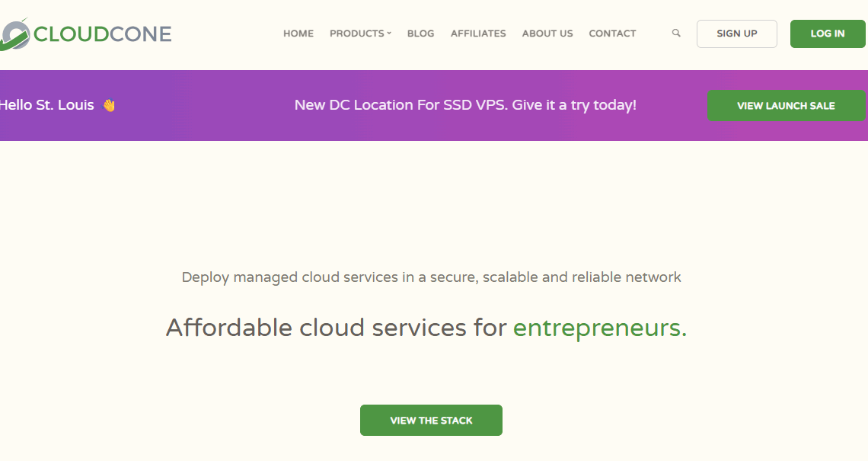Click the "Deploy managed cloud services" tagline

(x=431, y=277)
